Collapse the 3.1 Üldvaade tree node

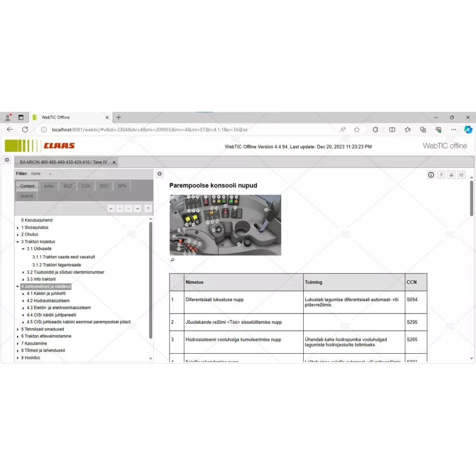pos(23,249)
